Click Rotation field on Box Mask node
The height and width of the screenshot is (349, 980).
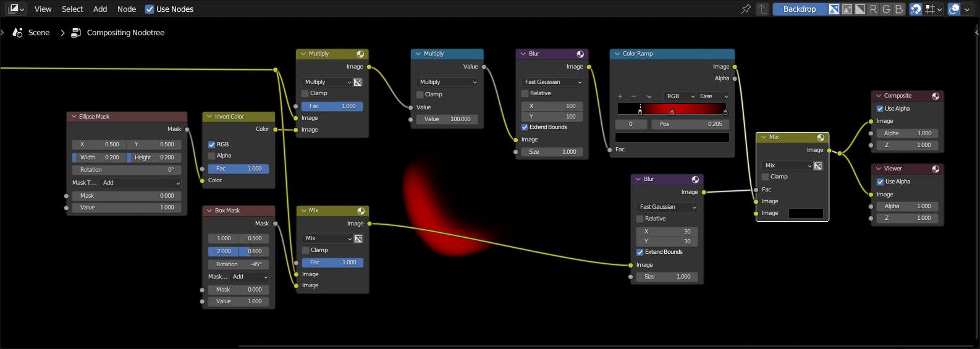(239, 264)
